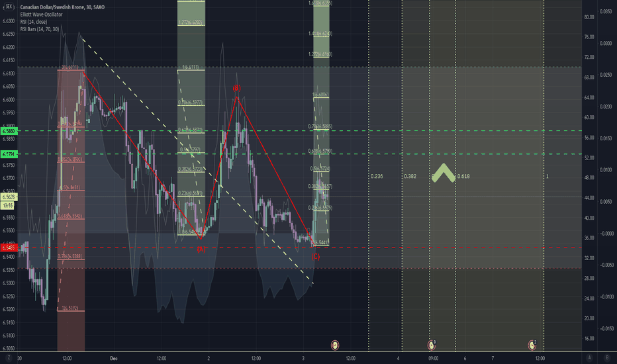
Task: Click the Dec label on the time axis
Action: 114,358
